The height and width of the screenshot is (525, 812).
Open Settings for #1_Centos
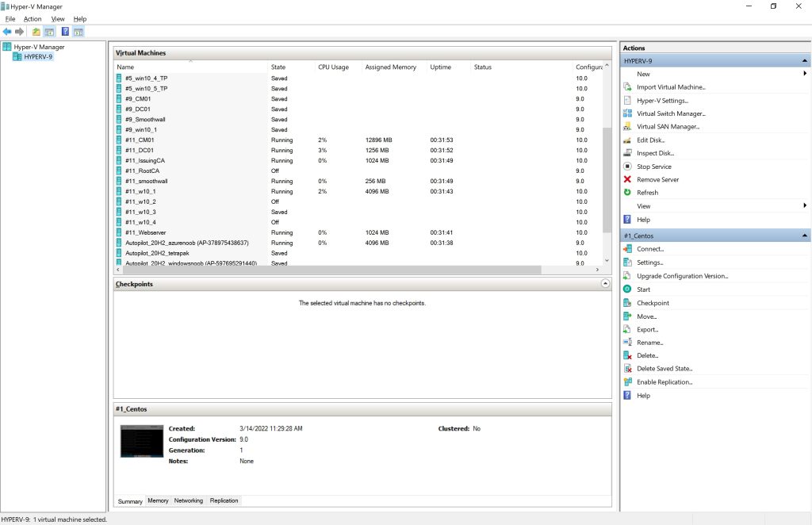coord(649,262)
